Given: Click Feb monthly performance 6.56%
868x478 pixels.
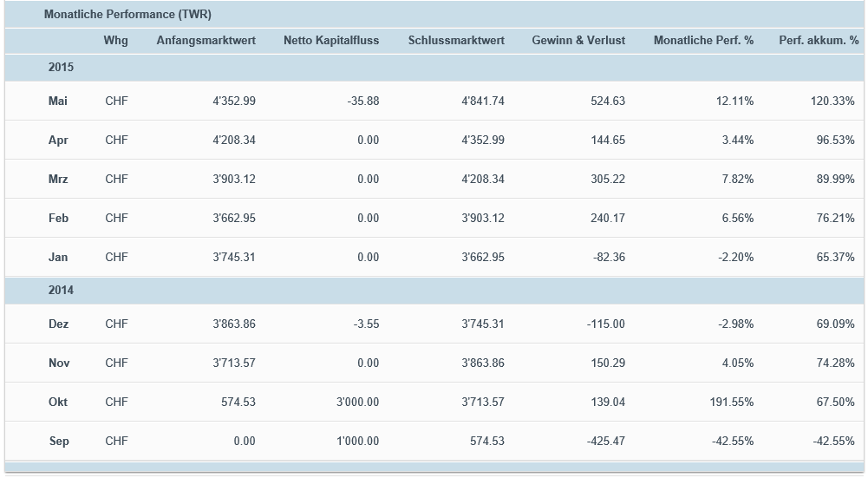Looking at the screenshot, I should [x=737, y=219].
